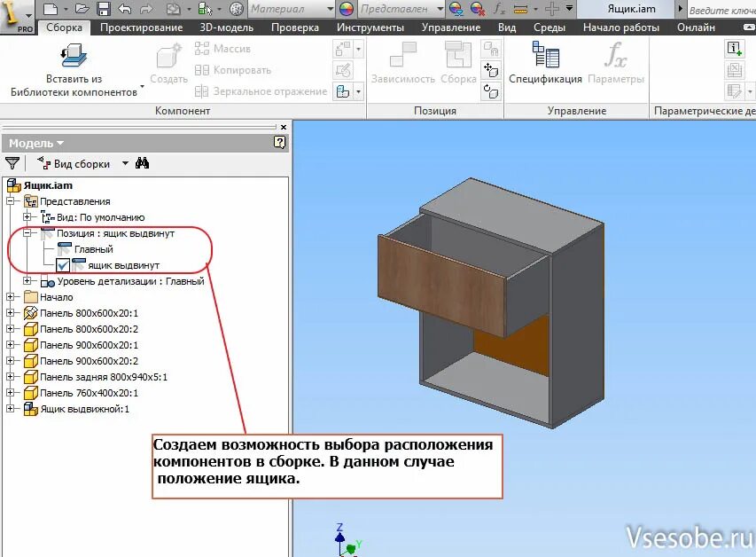Click the Копировать component tool
Viewport: 756px width, 557px height.
[232, 70]
